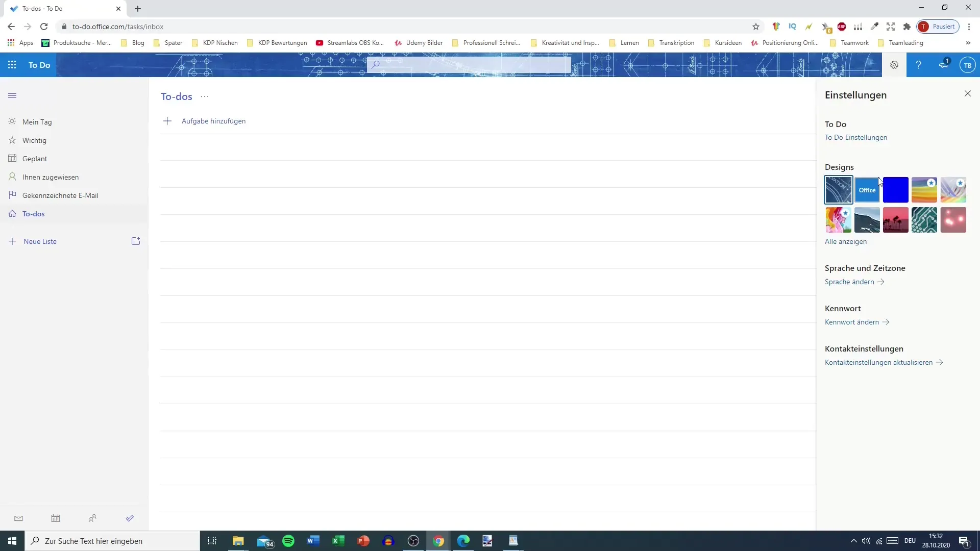Open the Lernen bookmark folder

[x=624, y=43]
